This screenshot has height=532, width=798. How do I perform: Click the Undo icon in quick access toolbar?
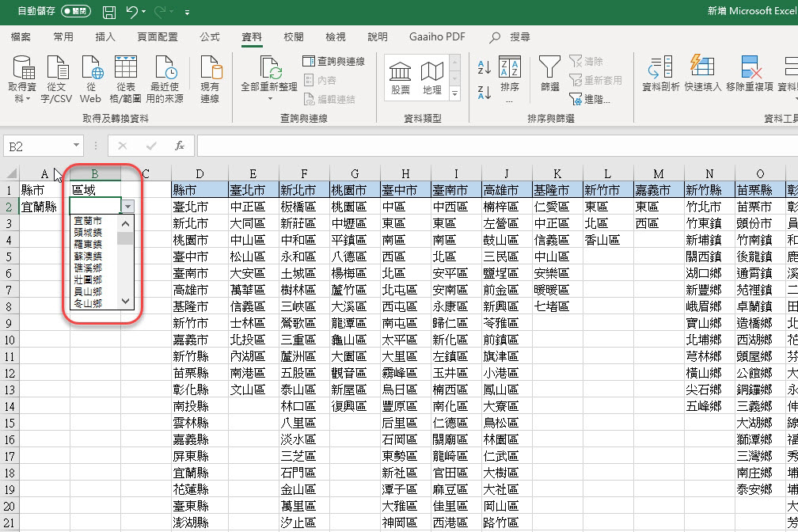pos(132,11)
